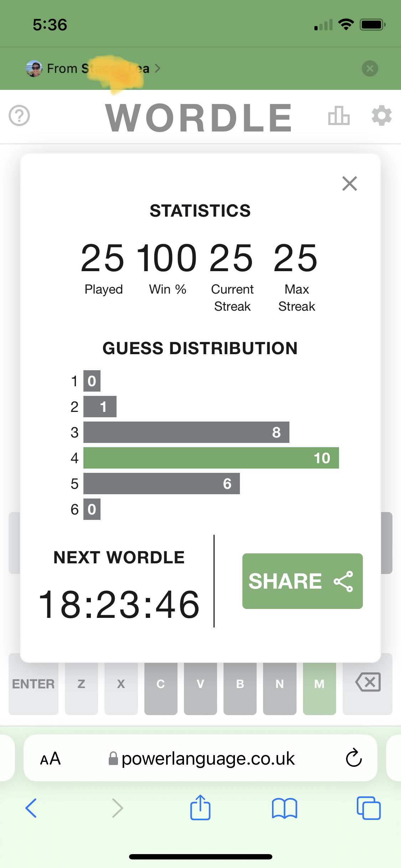Open the Safari share sheet icon
Screen dimensions: 401x868
click(x=200, y=808)
